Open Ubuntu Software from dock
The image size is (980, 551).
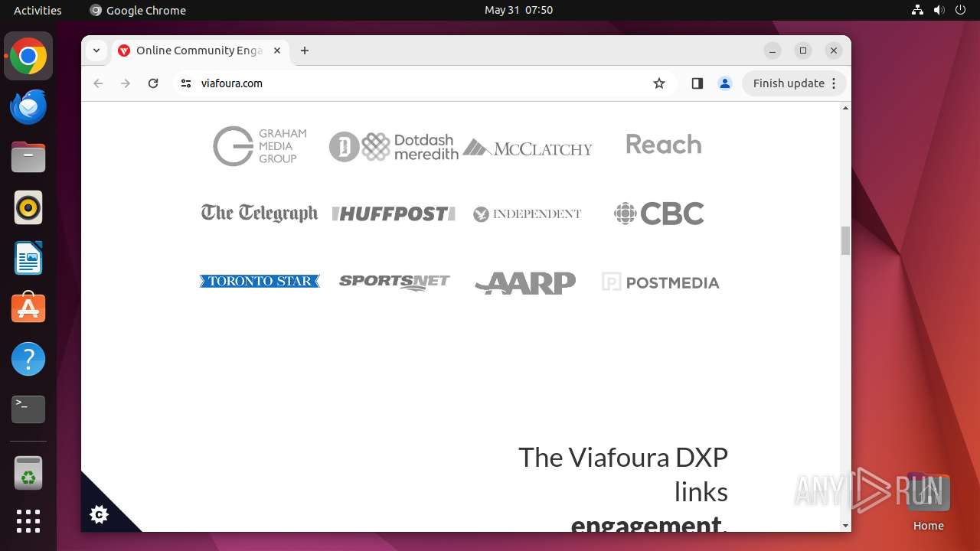28,308
